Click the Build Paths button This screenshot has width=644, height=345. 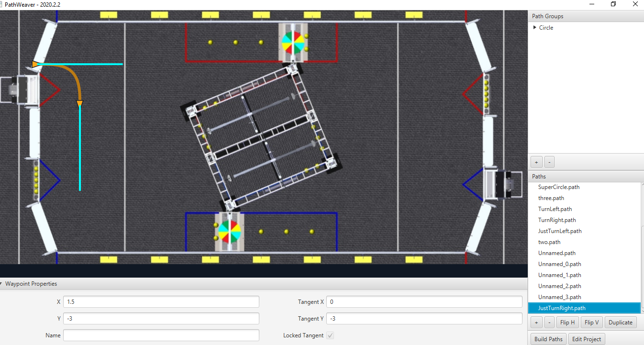(548, 339)
